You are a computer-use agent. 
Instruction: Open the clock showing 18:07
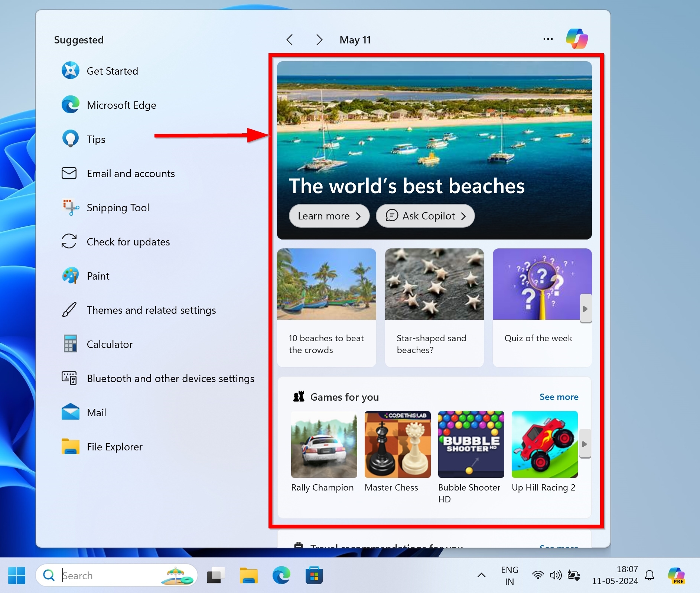pyautogui.click(x=615, y=575)
